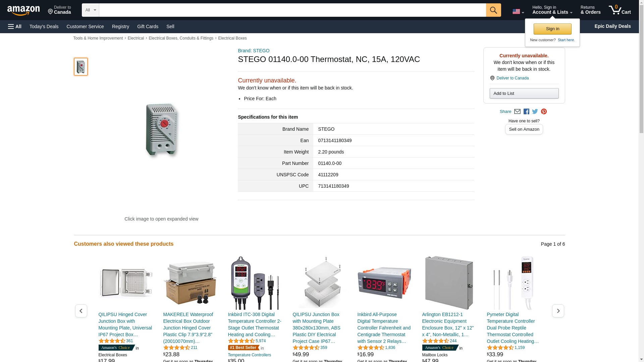Viewport: 644px width, 362px height.
Task: Click the yellow Sign in button
Action: point(552,29)
